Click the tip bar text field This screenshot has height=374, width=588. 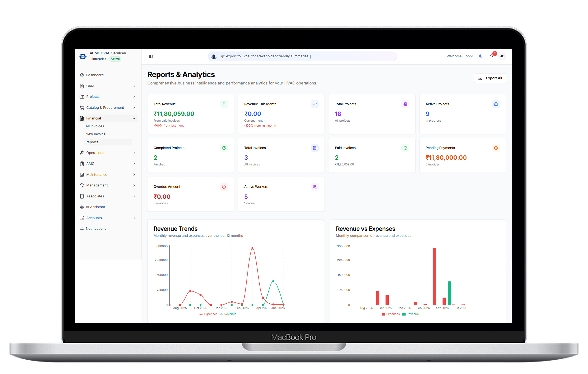pos(302,56)
